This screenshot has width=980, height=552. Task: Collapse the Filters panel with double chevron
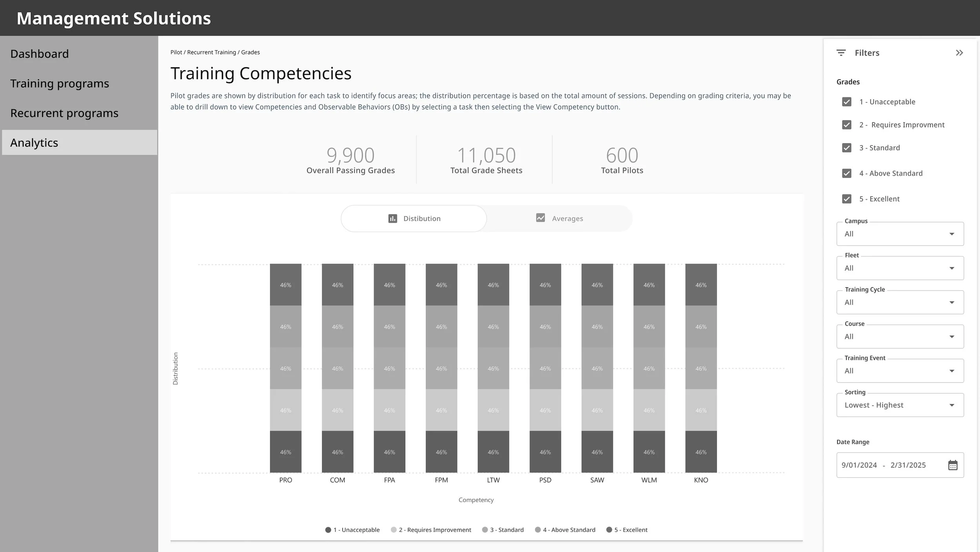[959, 53]
